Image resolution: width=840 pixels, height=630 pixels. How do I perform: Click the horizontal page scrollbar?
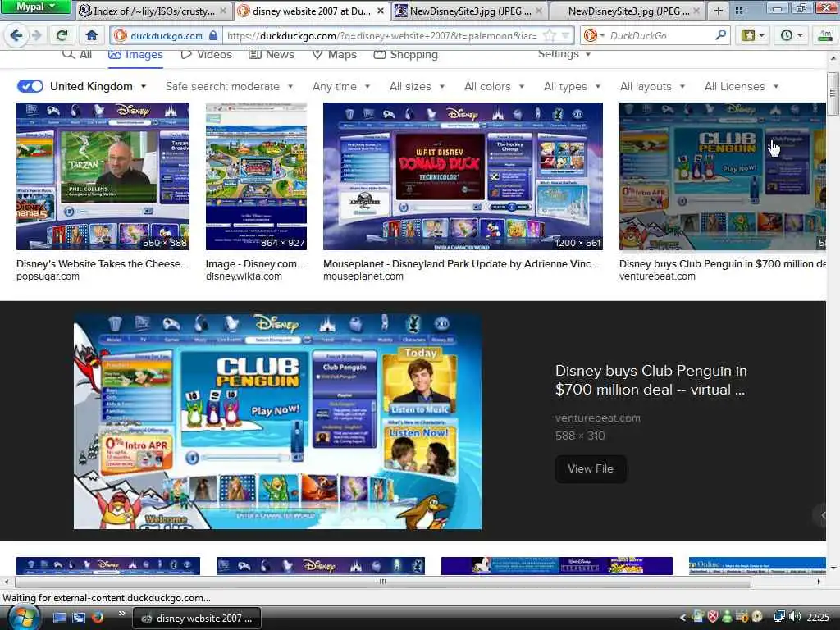(382, 582)
